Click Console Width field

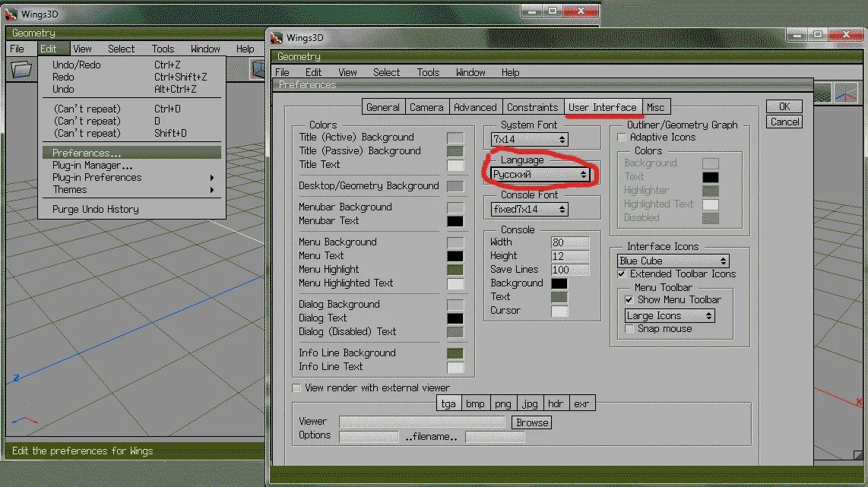coord(570,242)
